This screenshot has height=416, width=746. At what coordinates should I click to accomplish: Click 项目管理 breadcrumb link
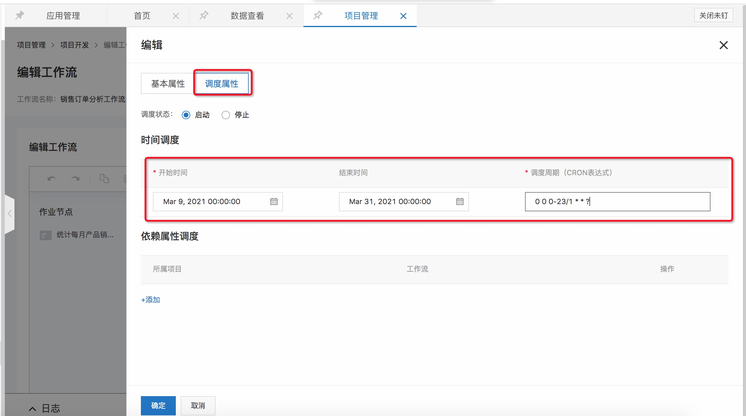point(31,45)
